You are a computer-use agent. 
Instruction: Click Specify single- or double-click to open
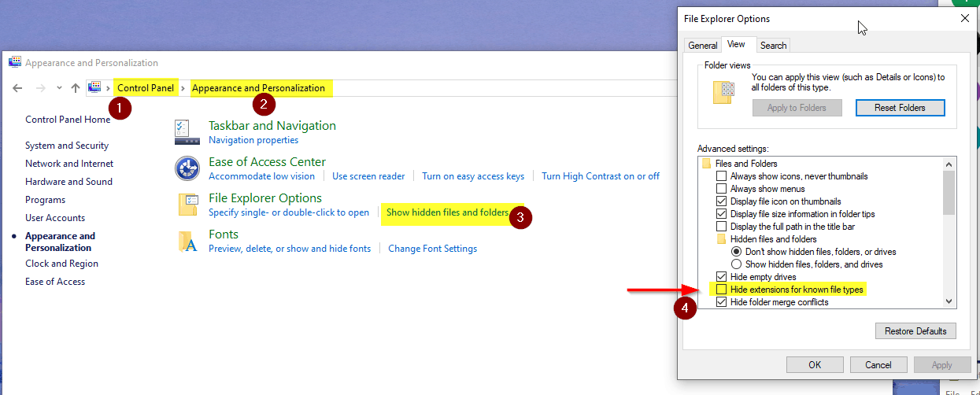pyautogui.click(x=289, y=212)
